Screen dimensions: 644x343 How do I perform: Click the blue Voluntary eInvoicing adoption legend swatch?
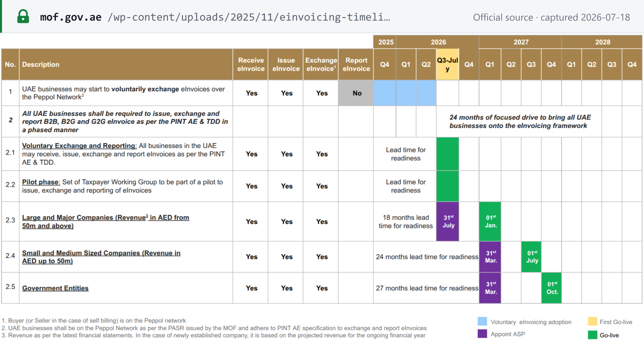[x=482, y=321]
